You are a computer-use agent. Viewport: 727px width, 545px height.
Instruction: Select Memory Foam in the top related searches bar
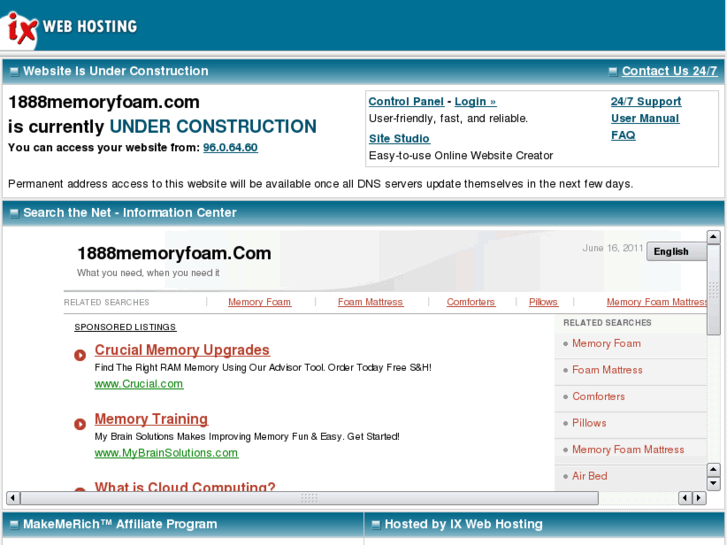[x=259, y=302]
